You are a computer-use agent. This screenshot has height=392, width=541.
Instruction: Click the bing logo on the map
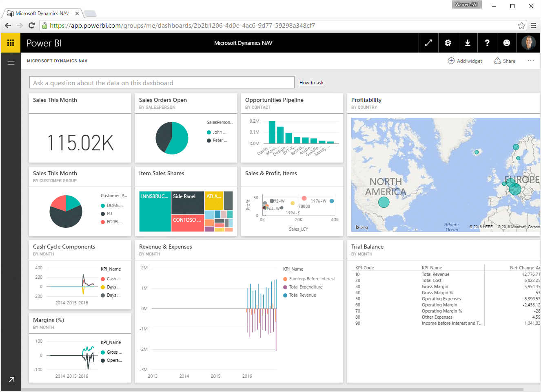362,227
